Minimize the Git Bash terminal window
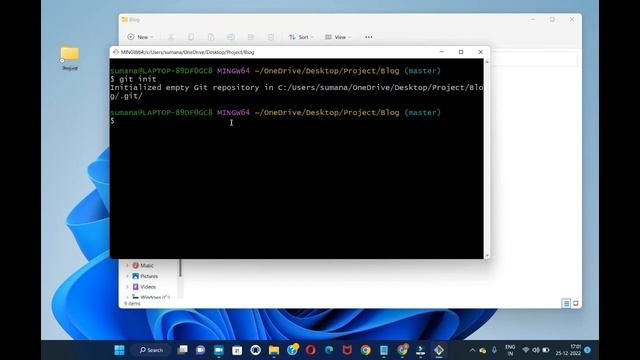Screen dimensions: 640x360 point(442,52)
